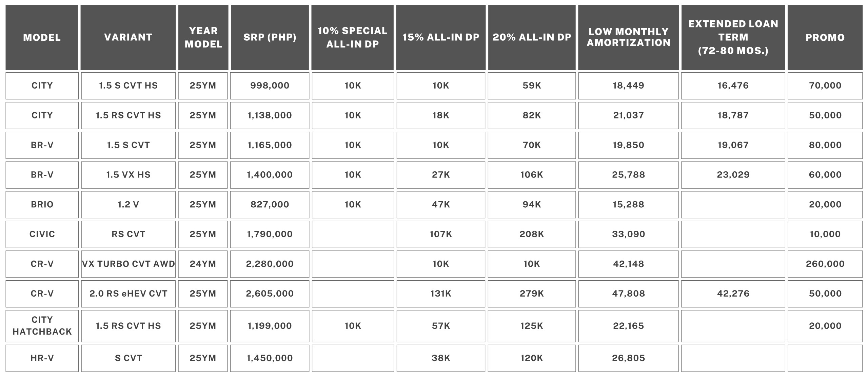Screen dimensions: 868x376
Task: Click the 2.0 RS eHEV CVT variant
Action: pos(128,294)
